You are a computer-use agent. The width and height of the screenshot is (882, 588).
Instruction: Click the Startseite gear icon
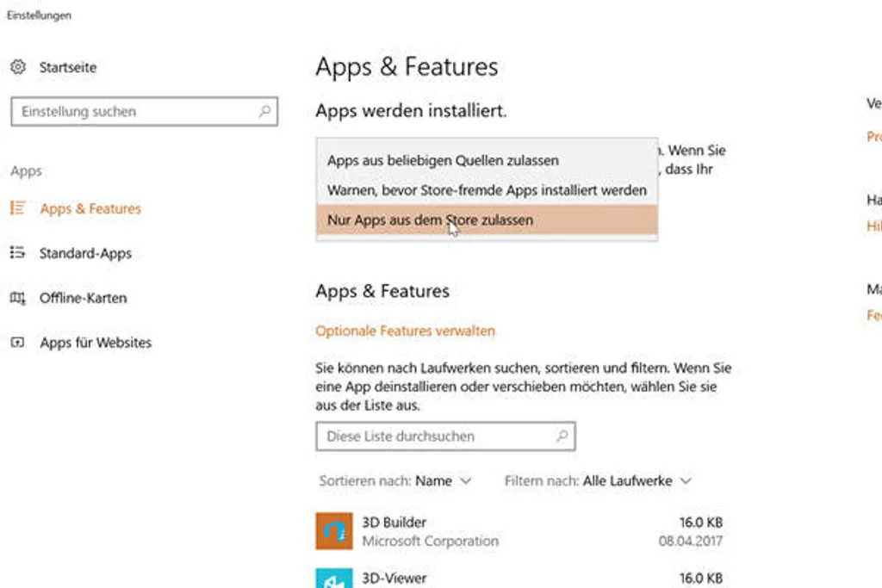(x=18, y=67)
